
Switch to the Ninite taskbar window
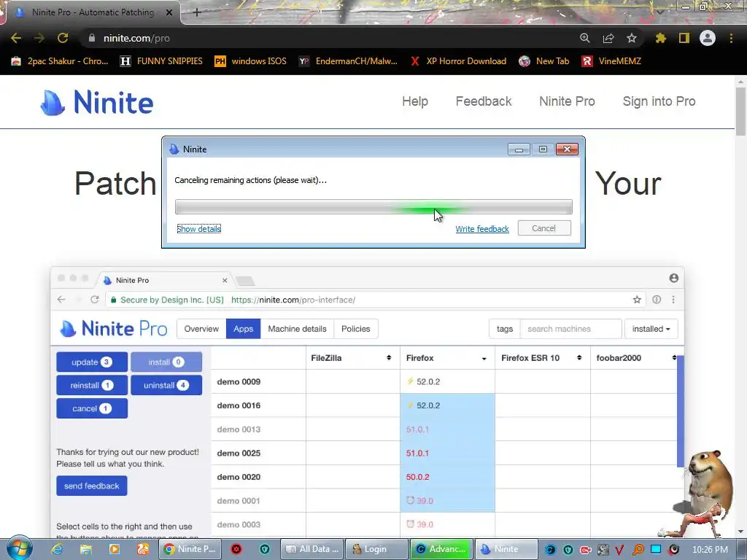pyautogui.click(x=506, y=549)
